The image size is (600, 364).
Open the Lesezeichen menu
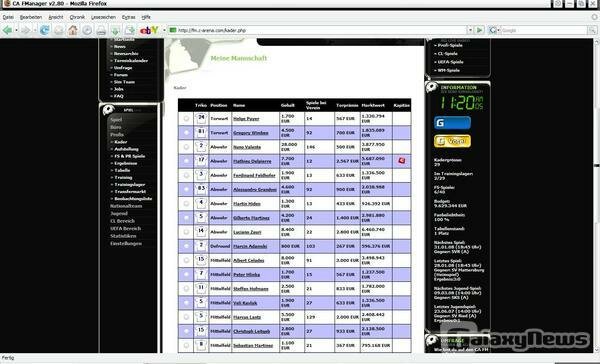(x=103, y=17)
